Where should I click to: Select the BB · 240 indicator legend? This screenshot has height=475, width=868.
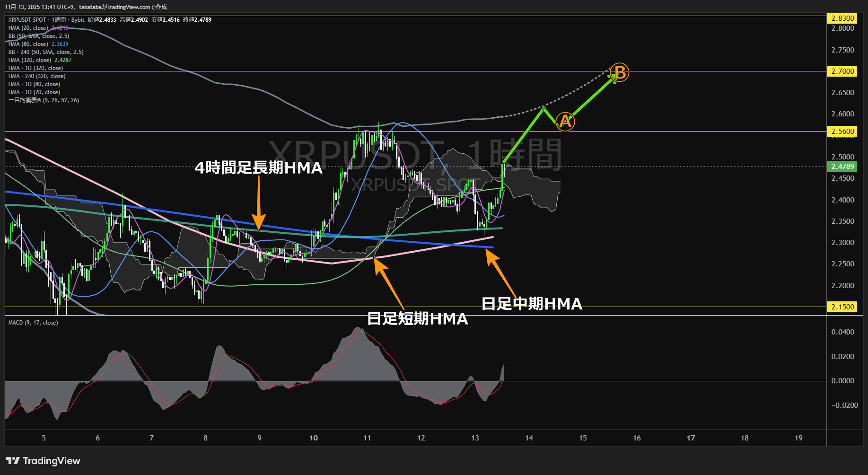46,52
